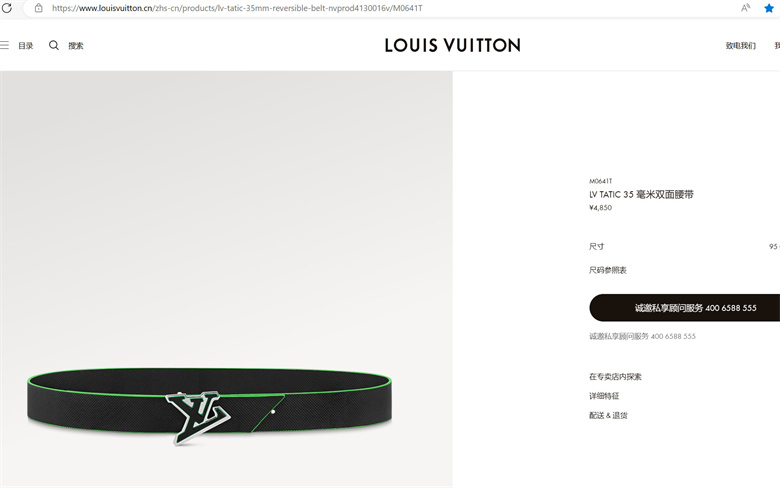Click the blue favorites star icon
780x488 pixels.
click(769, 8)
